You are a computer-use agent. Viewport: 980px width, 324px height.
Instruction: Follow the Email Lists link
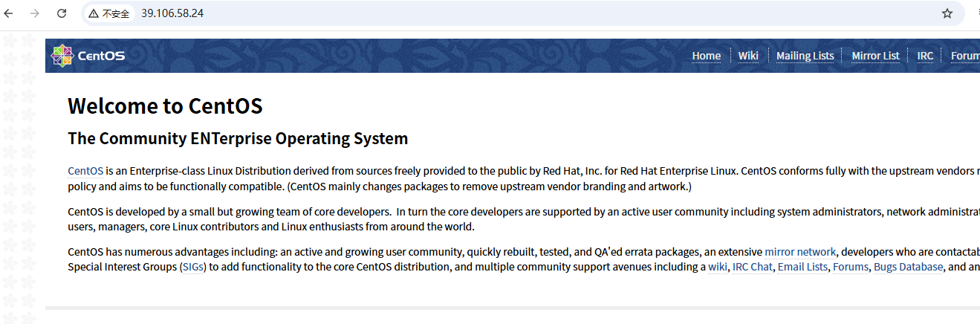click(802, 267)
